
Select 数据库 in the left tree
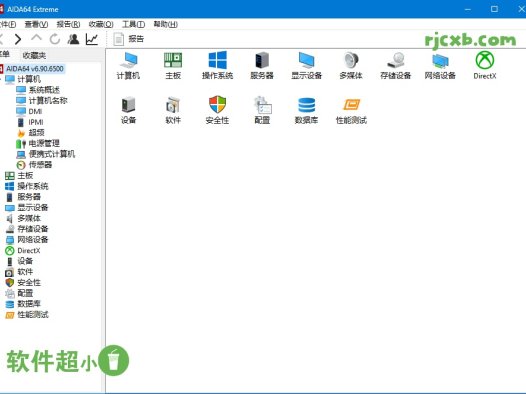tap(23, 304)
